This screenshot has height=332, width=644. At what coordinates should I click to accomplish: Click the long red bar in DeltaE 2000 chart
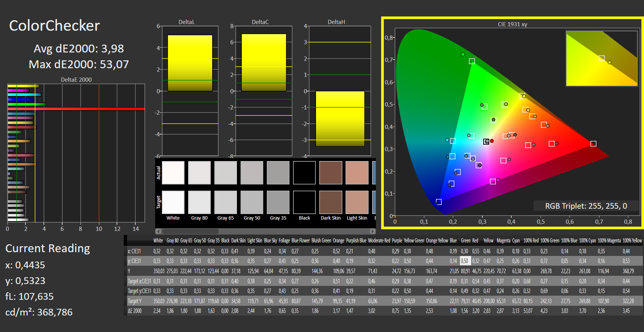[x=76, y=109]
